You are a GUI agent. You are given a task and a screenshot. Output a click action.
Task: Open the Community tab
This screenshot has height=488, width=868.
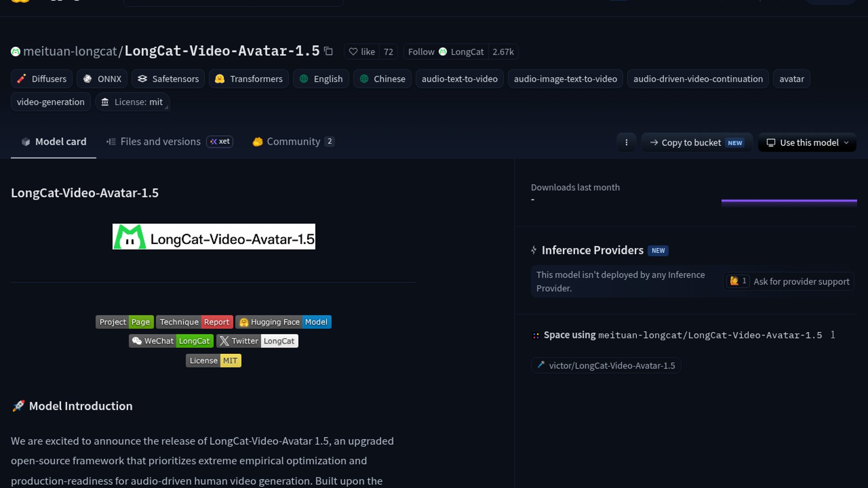pyautogui.click(x=293, y=142)
